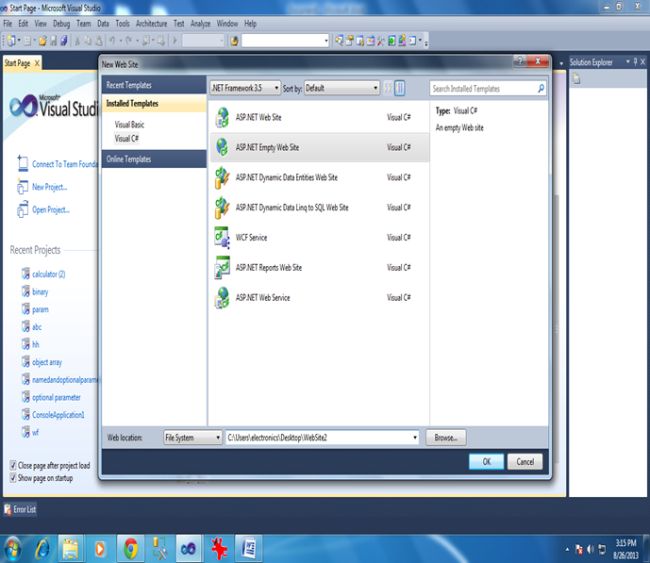This screenshot has width=650, height=563.
Task: Open recent project ConsoleApplication1
Action: point(58,415)
